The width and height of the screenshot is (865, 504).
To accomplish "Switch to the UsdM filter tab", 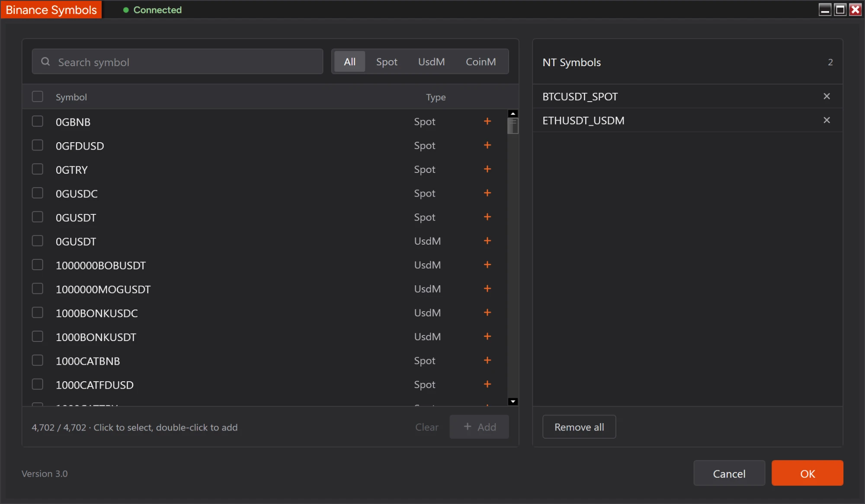I will [x=431, y=62].
